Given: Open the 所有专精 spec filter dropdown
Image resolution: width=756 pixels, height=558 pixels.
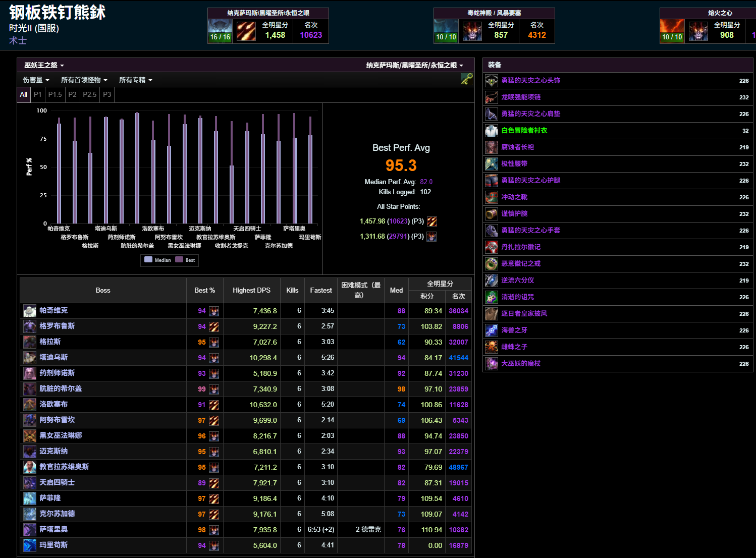Looking at the screenshot, I should click(x=136, y=80).
